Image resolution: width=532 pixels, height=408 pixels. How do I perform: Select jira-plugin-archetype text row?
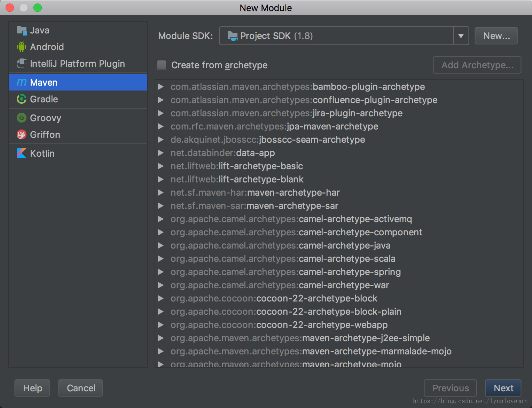pyautogui.click(x=287, y=113)
